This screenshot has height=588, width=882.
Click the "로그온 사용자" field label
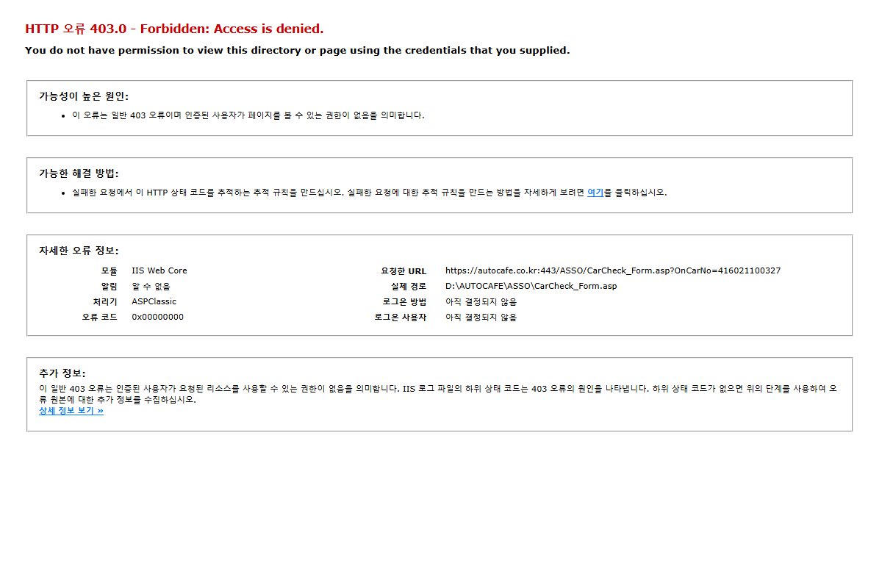401,318
